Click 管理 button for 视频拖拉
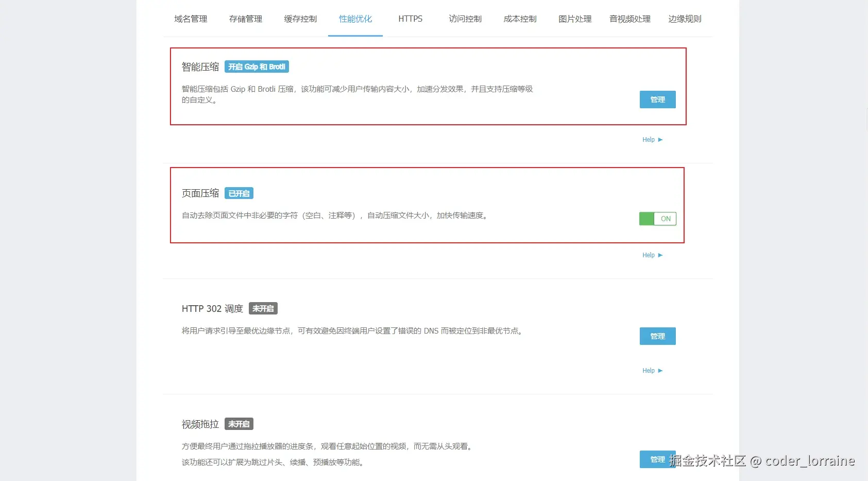The image size is (868, 481). pos(658,459)
